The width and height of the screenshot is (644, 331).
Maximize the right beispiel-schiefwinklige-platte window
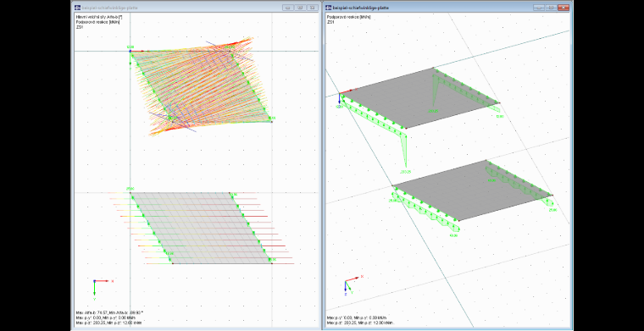tap(551, 8)
